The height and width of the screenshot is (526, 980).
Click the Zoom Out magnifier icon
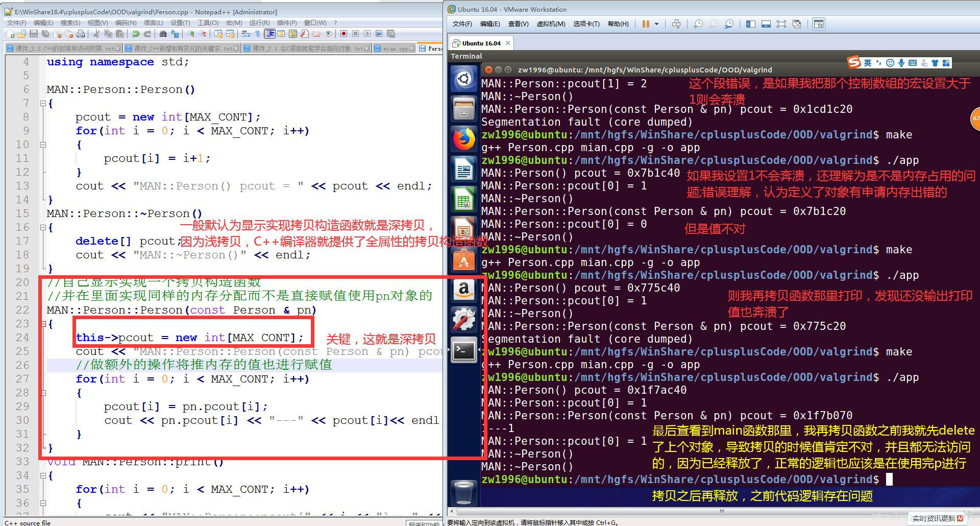pyautogui.click(x=203, y=34)
